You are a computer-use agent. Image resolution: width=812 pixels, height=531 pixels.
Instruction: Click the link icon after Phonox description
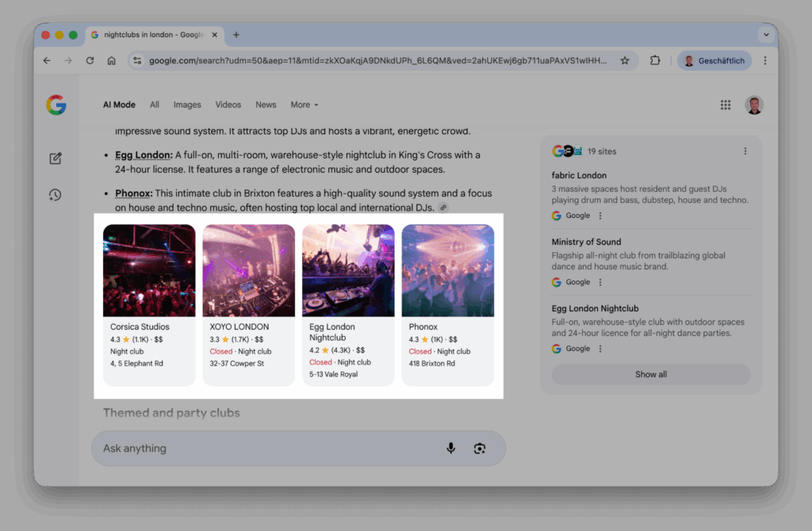pos(444,208)
